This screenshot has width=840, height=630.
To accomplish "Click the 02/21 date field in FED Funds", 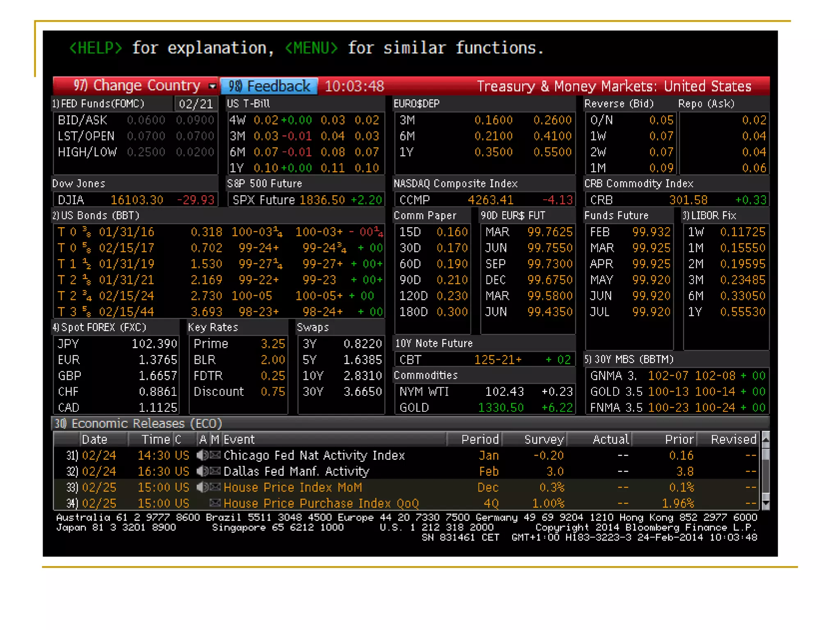I will (x=196, y=104).
